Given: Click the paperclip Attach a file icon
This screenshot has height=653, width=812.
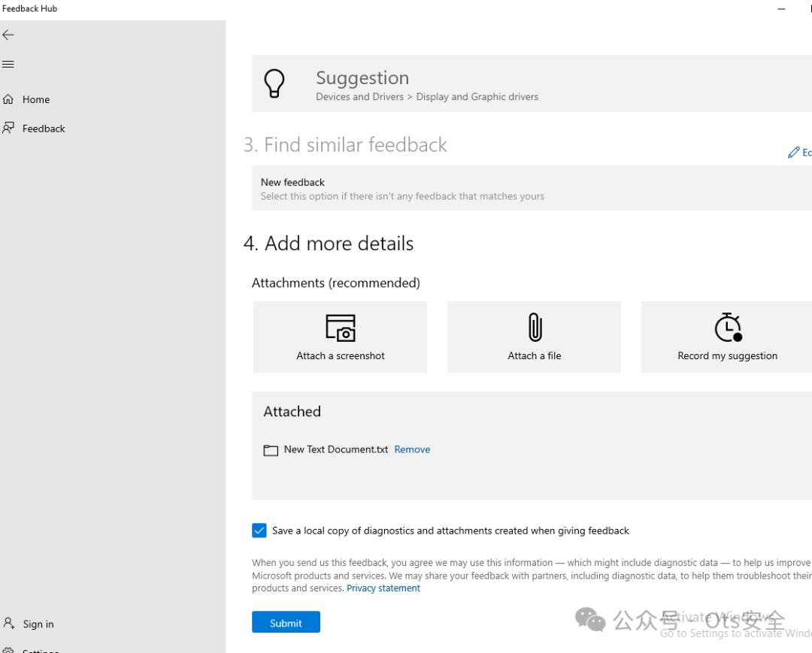Looking at the screenshot, I should click(535, 328).
